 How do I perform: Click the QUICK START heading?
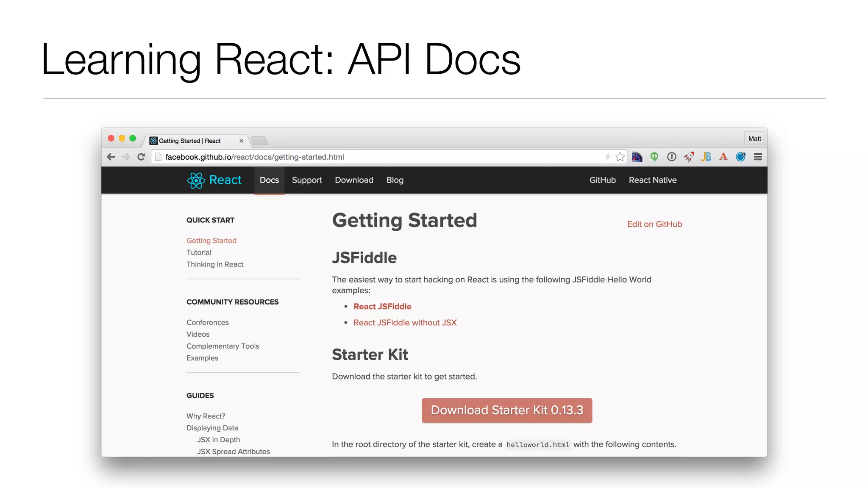click(210, 220)
